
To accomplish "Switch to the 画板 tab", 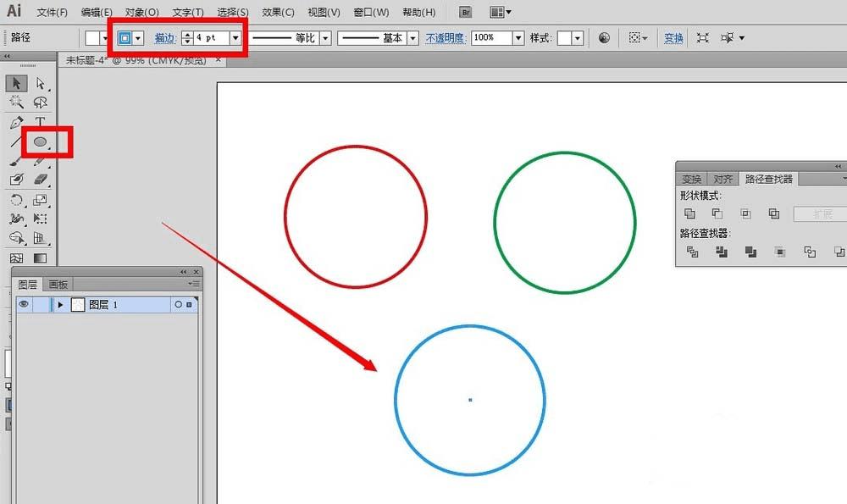I will pos(58,284).
